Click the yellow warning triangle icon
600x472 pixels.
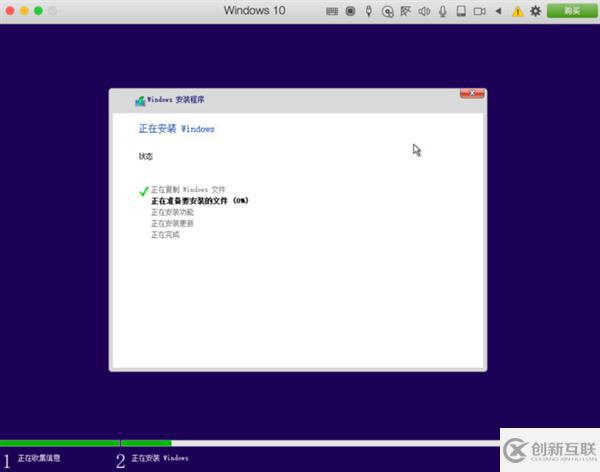click(x=517, y=12)
